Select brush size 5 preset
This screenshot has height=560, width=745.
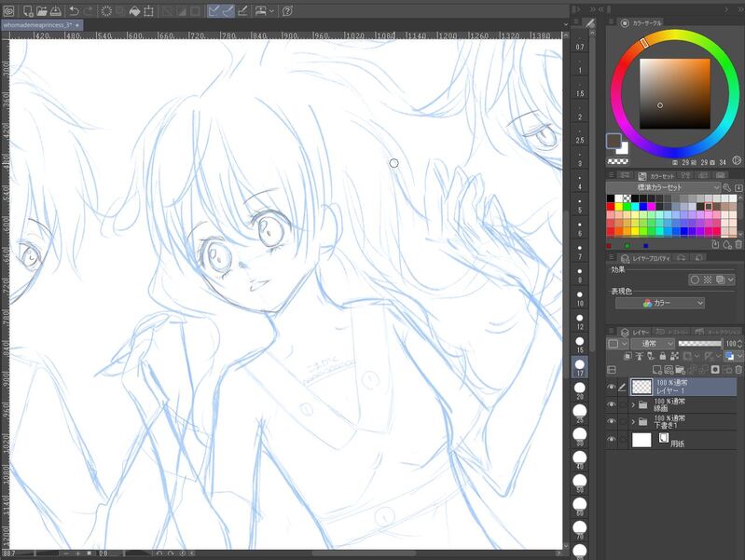click(x=580, y=206)
